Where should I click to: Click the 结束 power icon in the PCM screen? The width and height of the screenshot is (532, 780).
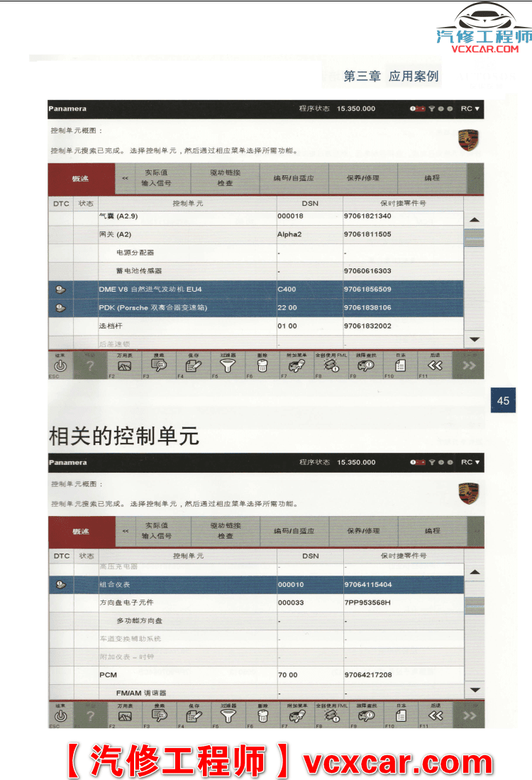point(61,716)
